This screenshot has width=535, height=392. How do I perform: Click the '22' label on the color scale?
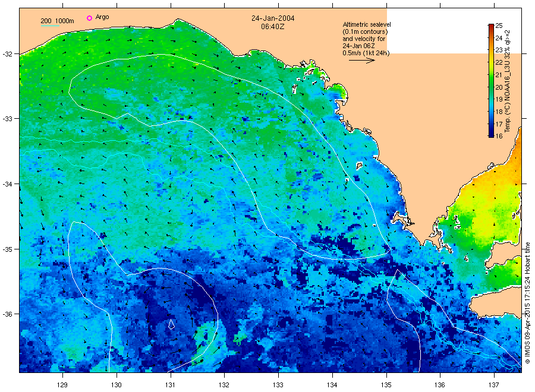click(499, 62)
